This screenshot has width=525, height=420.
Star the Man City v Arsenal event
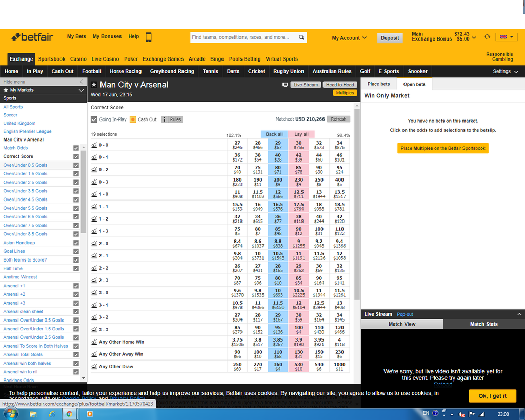(94, 85)
